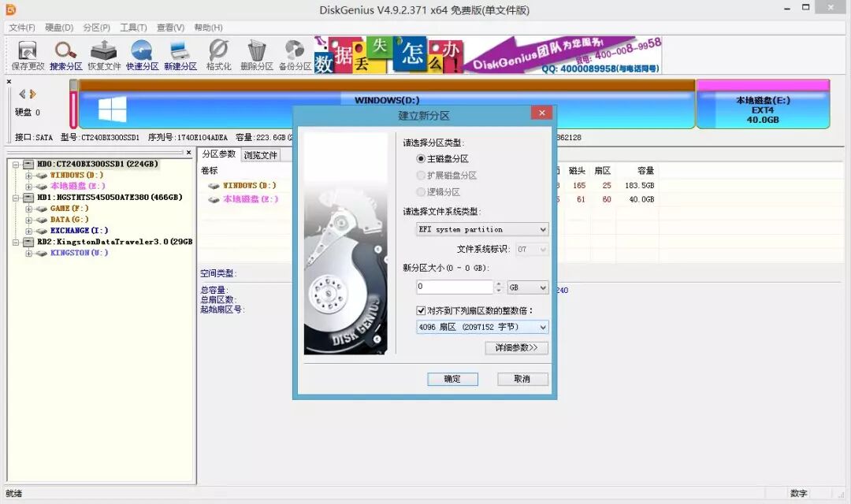Switch to Partition Parameters (分区参数) tab
851x504 pixels.
219,154
